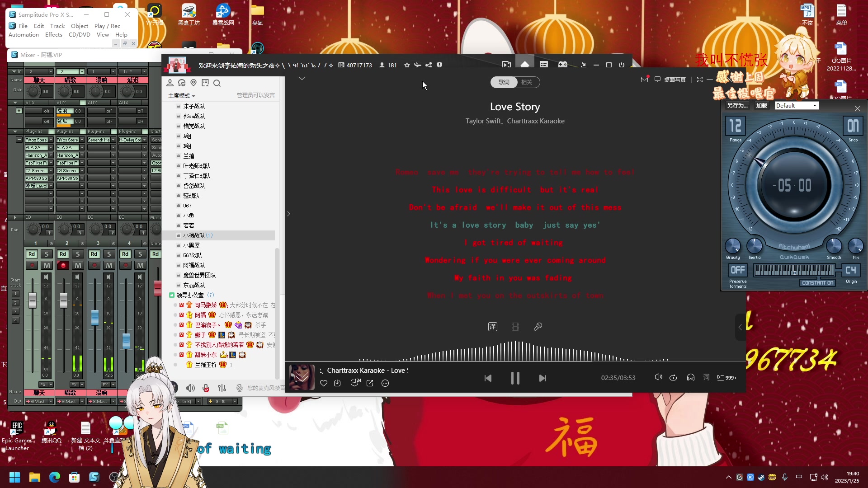The height and width of the screenshot is (488, 868).
Task: Open the lyric poster film icon
Action: click(x=515, y=327)
